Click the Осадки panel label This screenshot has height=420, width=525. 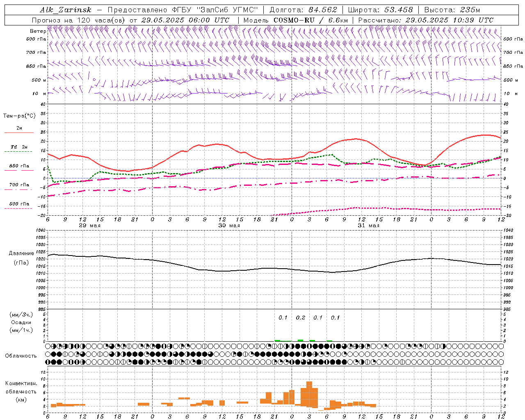coord(21,322)
